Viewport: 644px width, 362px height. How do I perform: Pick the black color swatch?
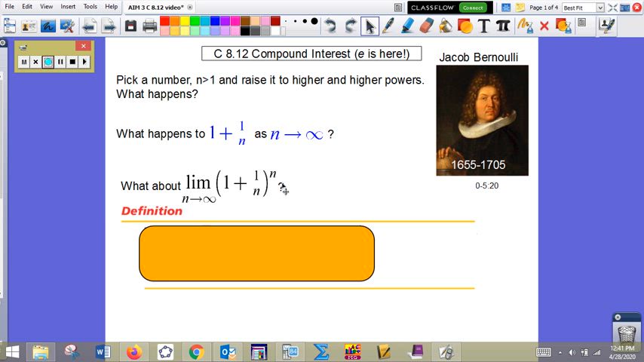tap(245, 31)
